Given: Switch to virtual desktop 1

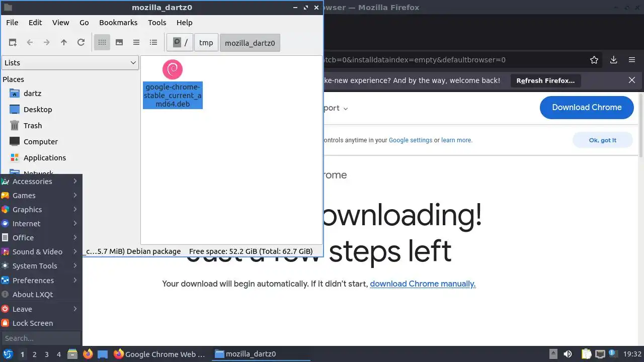Looking at the screenshot, I should tap(22, 354).
